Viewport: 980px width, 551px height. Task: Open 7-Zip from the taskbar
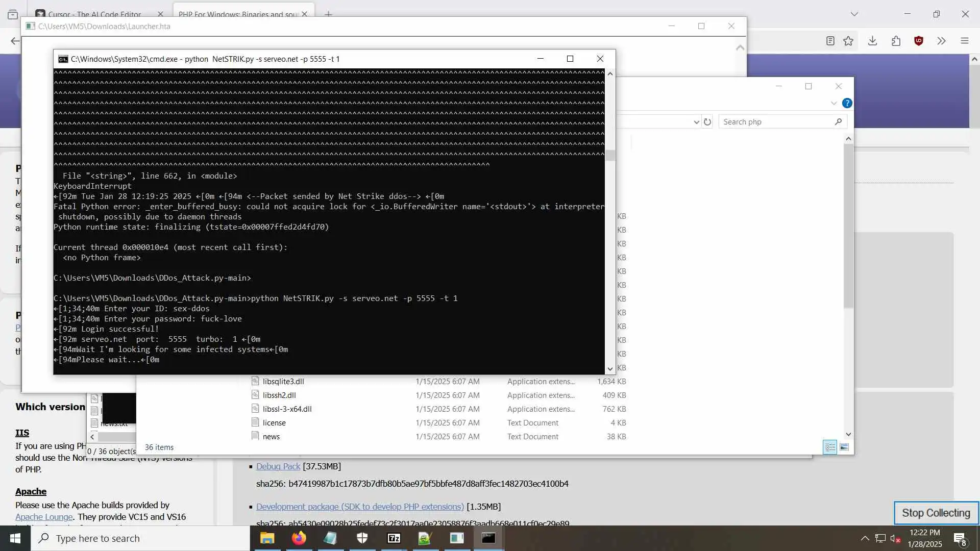point(394,538)
